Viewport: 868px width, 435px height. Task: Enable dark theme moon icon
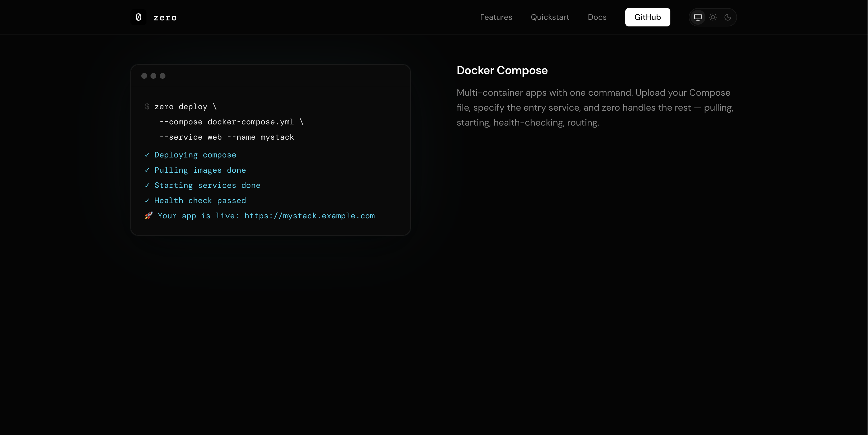click(x=728, y=17)
